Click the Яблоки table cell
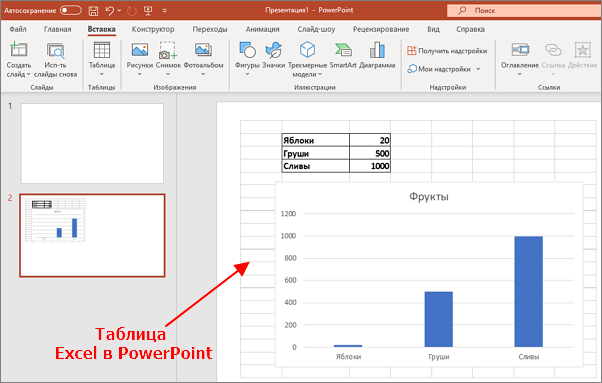The image size is (602, 383). [316, 140]
